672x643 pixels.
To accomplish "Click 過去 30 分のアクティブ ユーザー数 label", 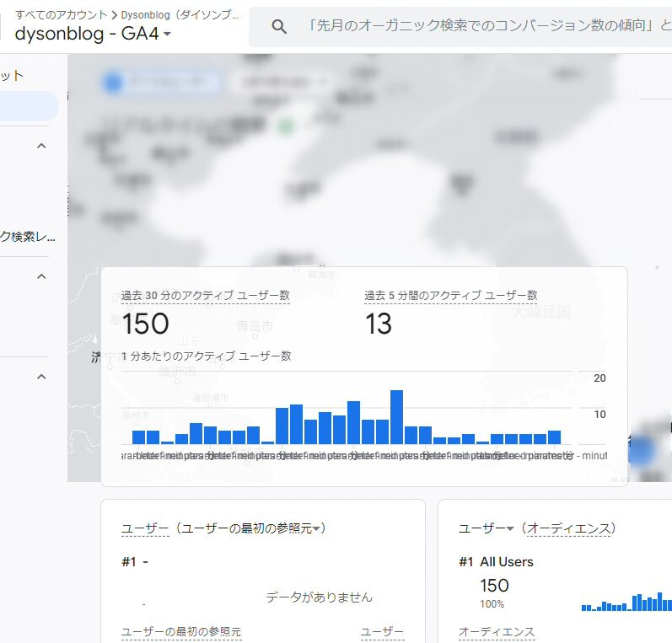I will click(x=205, y=296).
